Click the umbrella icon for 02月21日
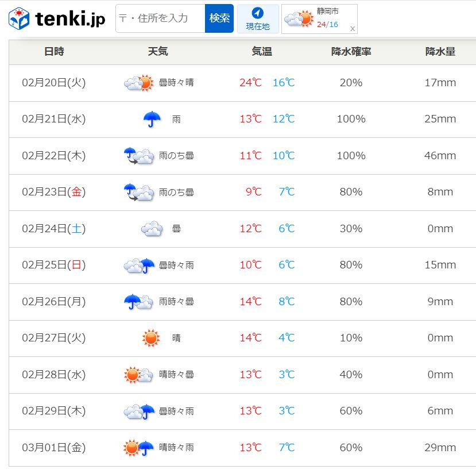The width and height of the screenshot is (476, 473). click(152, 119)
